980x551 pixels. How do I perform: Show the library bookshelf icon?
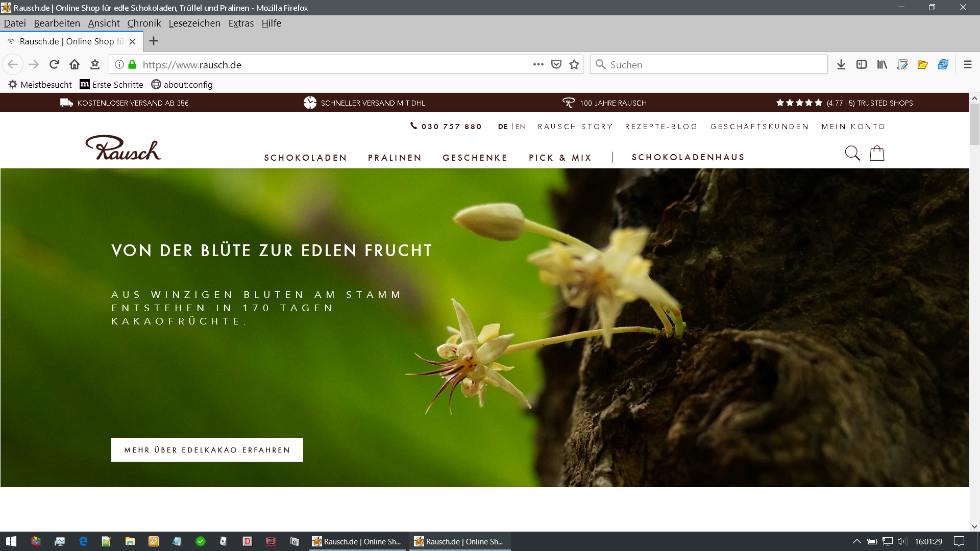[882, 64]
